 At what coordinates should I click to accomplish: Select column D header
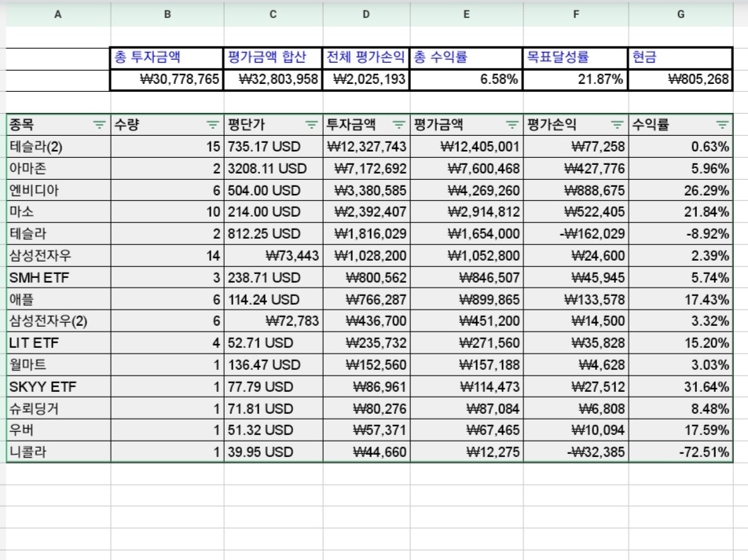pos(366,14)
